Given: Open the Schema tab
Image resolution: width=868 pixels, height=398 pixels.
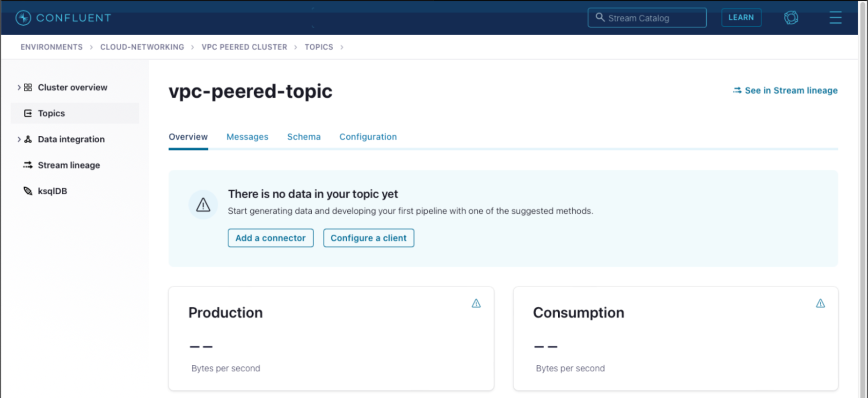Looking at the screenshot, I should 304,137.
